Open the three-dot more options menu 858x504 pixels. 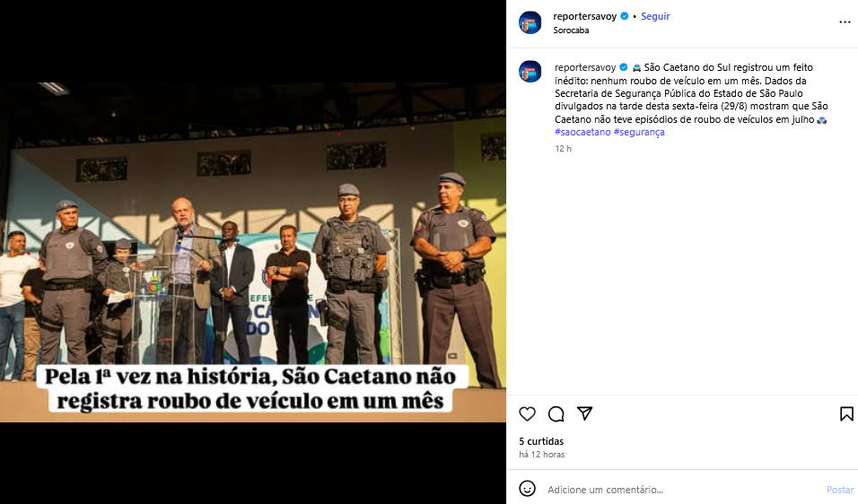[x=845, y=22]
